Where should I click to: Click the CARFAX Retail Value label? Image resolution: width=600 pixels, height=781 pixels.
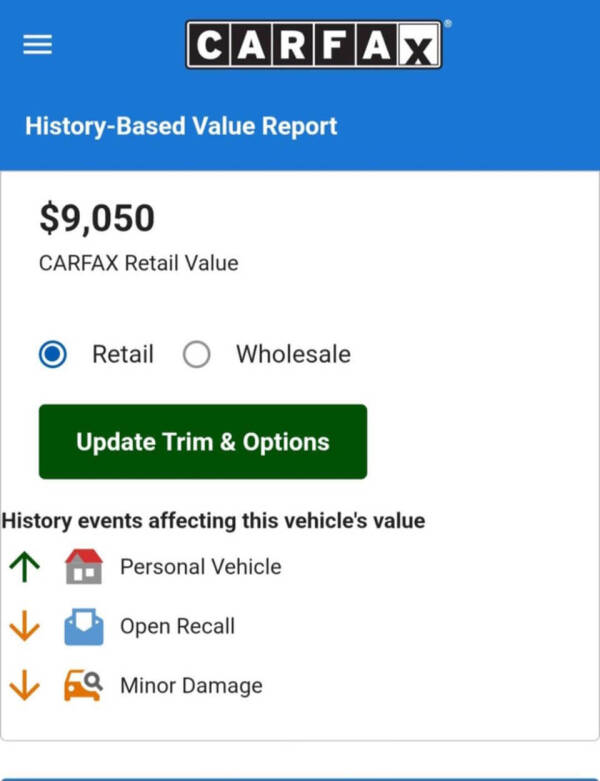tap(138, 264)
